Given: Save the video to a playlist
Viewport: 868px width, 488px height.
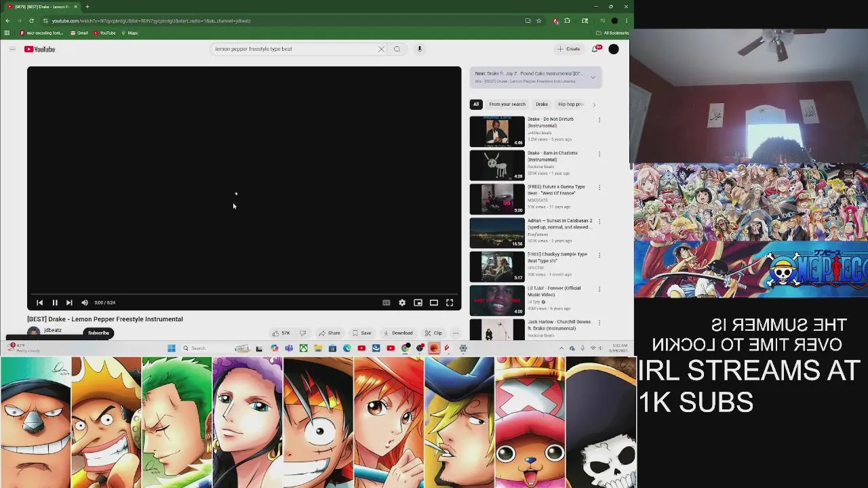Looking at the screenshot, I should tap(362, 333).
